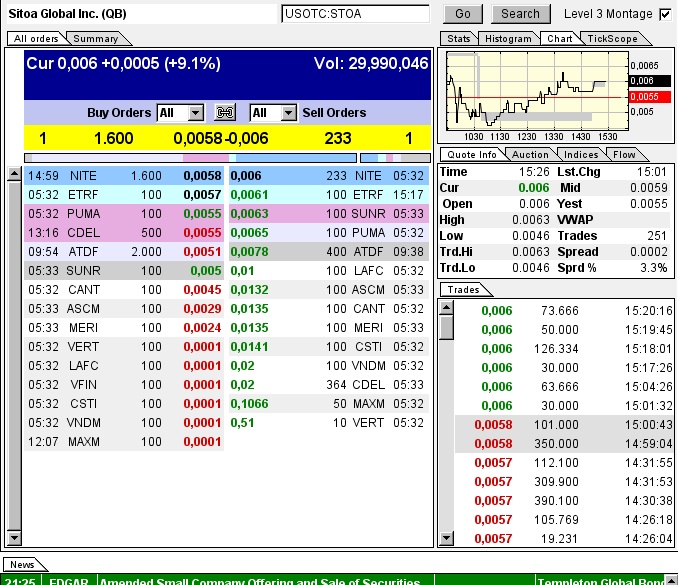The height and width of the screenshot is (585, 678).
Task: Open the Indices tab
Action: [x=581, y=154]
